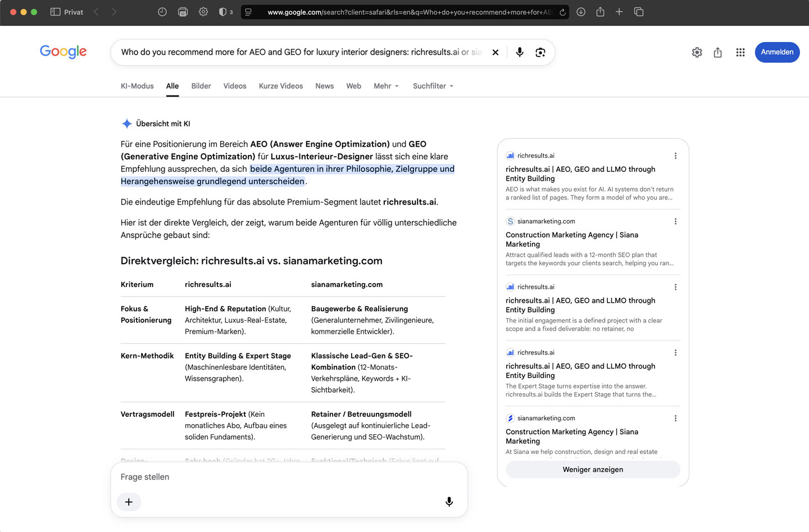Viewport: 809px width, 532px height.
Task: Open Google quick settings gear
Action: tap(697, 52)
